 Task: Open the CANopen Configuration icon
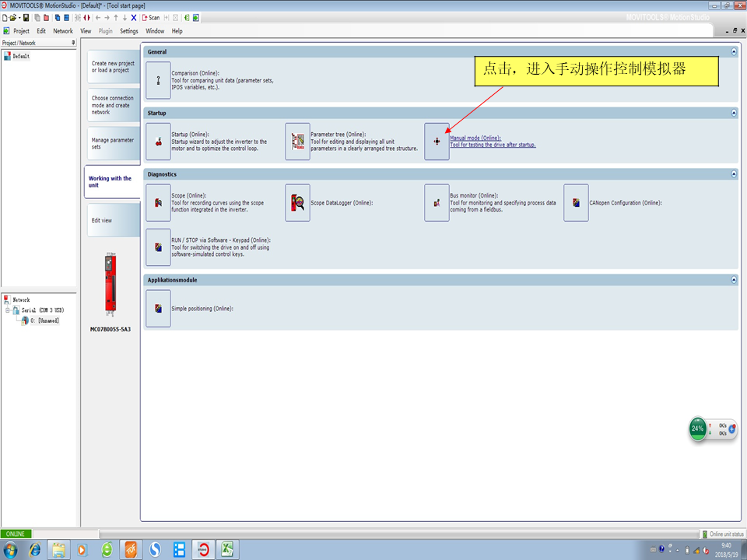pyautogui.click(x=576, y=203)
